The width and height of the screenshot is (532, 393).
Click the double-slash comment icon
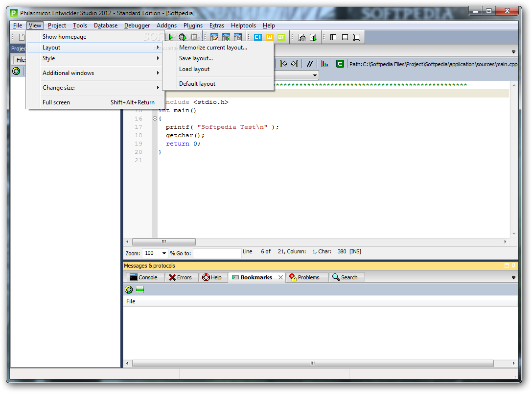click(x=309, y=64)
